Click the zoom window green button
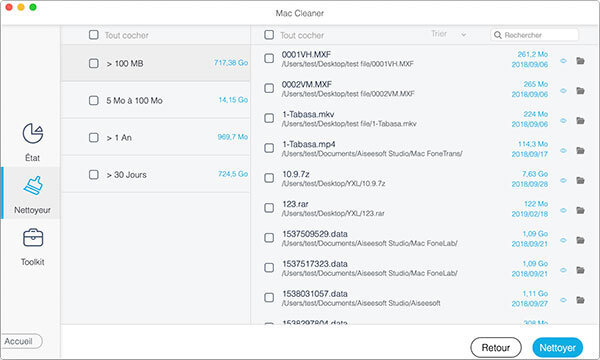Screen dimensions: 600x360 pos(33,7)
